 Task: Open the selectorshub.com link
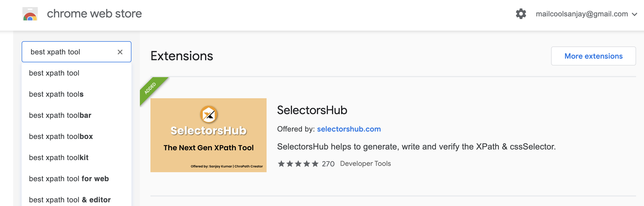click(x=349, y=129)
